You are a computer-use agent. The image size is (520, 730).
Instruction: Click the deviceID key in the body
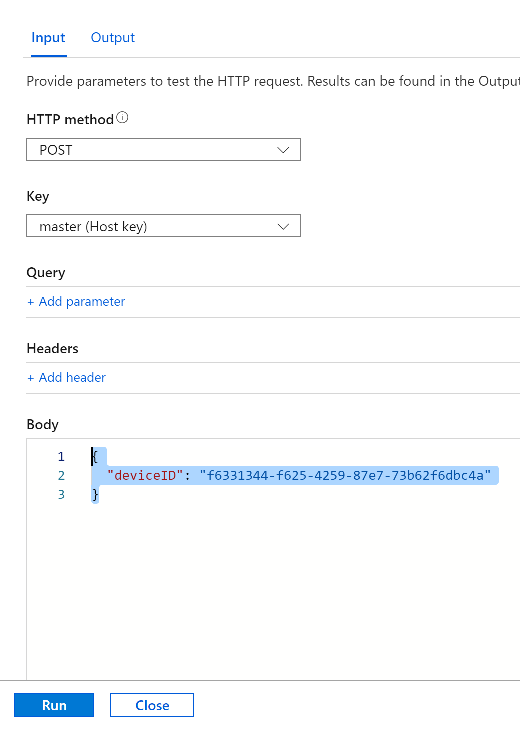tap(145, 475)
